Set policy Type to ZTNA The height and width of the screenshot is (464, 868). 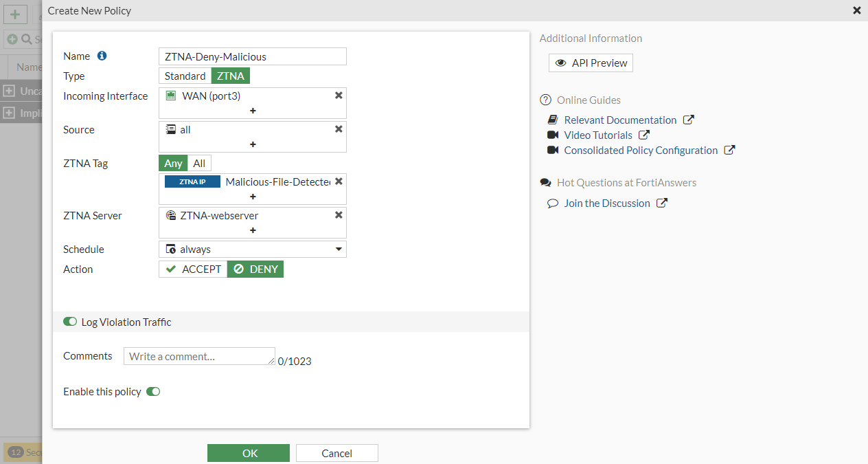[x=231, y=76]
